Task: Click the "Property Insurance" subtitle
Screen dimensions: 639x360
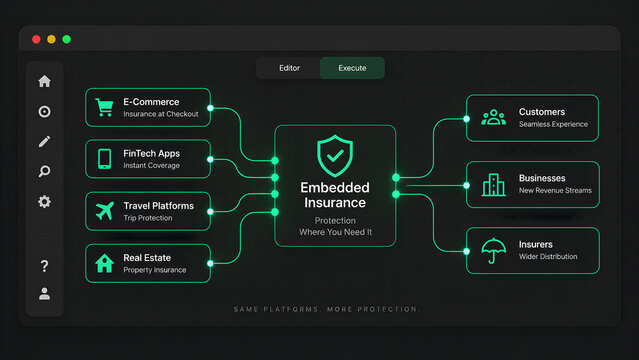Action: 154,270
